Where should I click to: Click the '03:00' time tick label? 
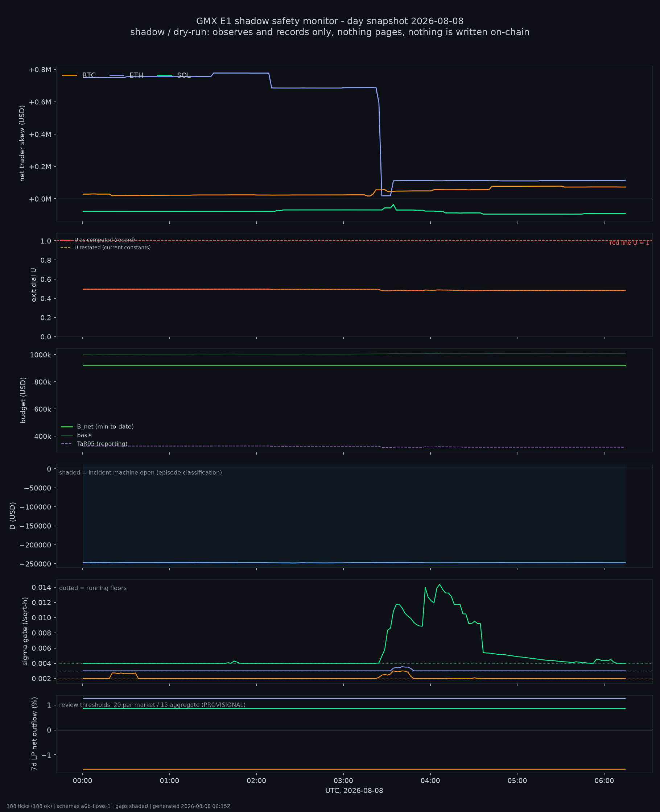(x=343, y=781)
